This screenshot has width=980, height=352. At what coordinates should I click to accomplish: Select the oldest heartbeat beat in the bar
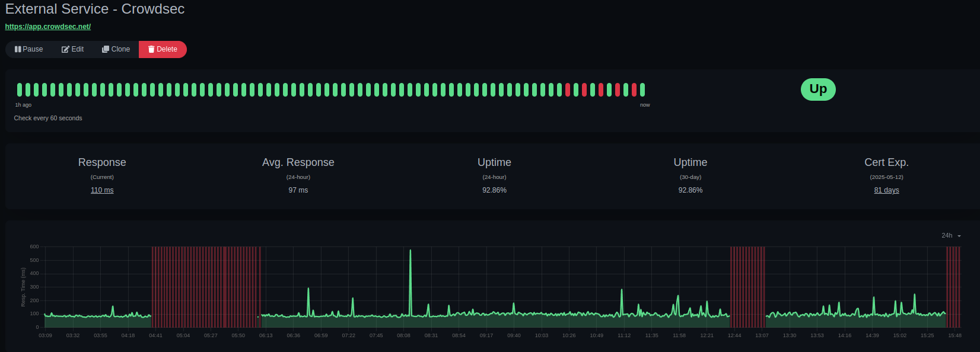tap(20, 89)
